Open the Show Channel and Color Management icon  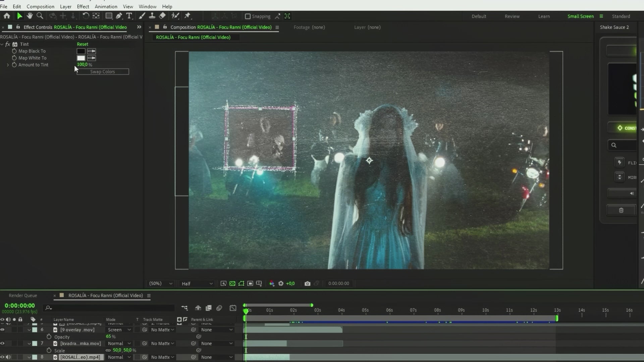coord(272,284)
